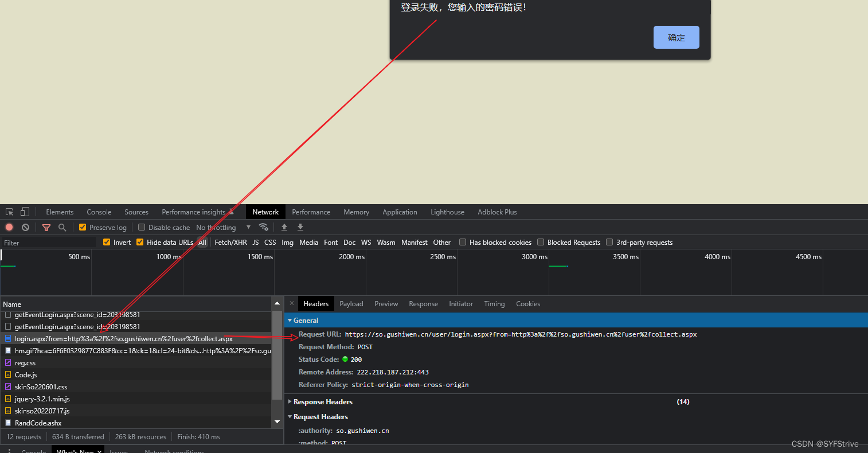Click the Request URL value text
The width and height of the screenshot is (868, 453).
tap(521, 334)
